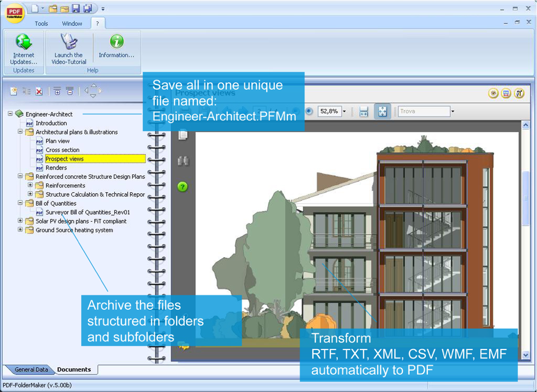The image size is (537, 392).
Task: Zoom in using the blue plus button
Action: click(x=309, y=111)
